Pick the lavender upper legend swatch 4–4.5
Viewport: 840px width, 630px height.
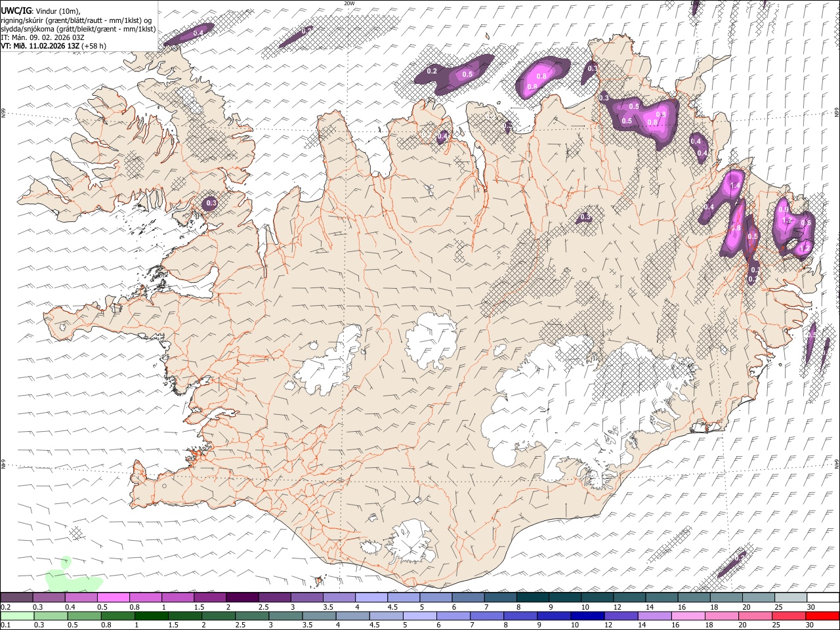pos(371,597)
